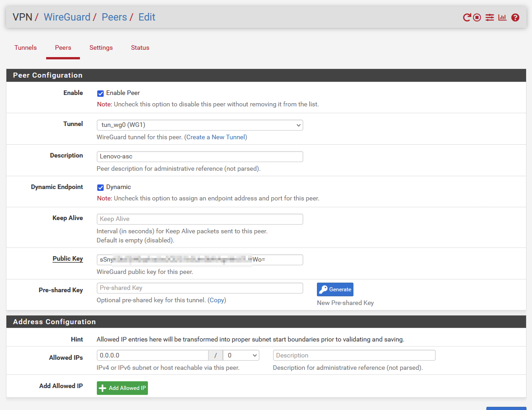Open the help question mark icon
The width and height of the screenshot is (532, 410).
coord(515,18)
